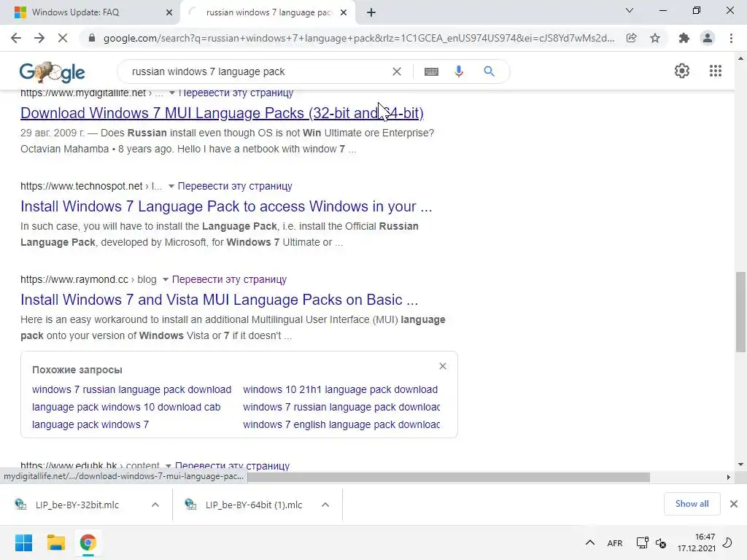Image resolution: width=747 pixels, height=560 pixels.
Task: Click the address bar URL
Action: click(359, 38)
